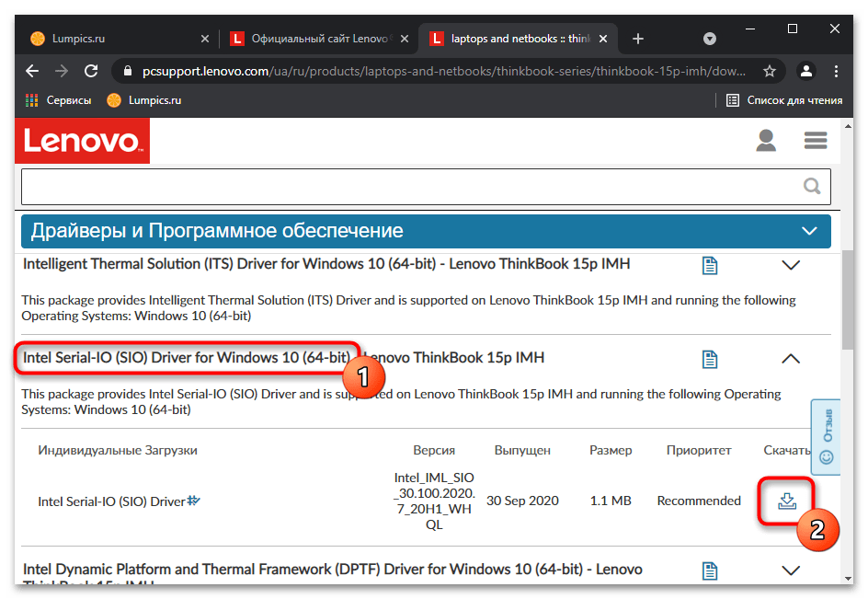Click the search magnifier icon

point(812,186)
